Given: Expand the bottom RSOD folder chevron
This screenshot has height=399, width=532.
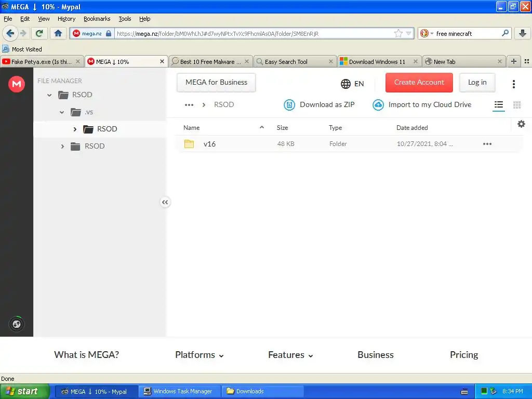Looking at the screenshot, I should tap(62, 146).
